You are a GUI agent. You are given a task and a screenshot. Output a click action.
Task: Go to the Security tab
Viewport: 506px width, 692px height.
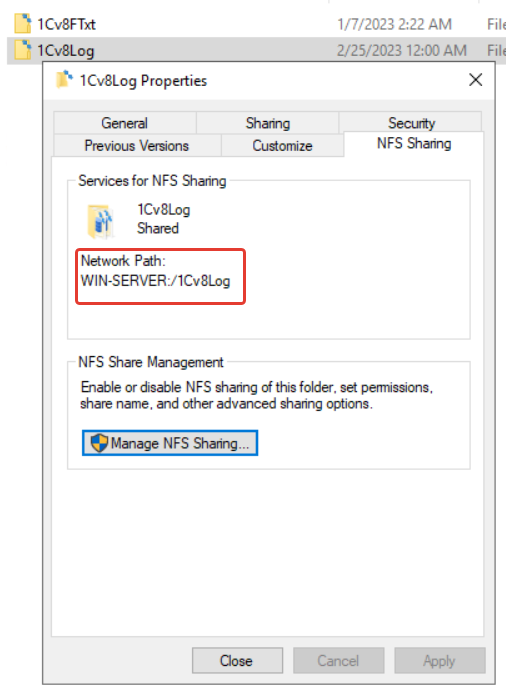[x=411, y=122]
